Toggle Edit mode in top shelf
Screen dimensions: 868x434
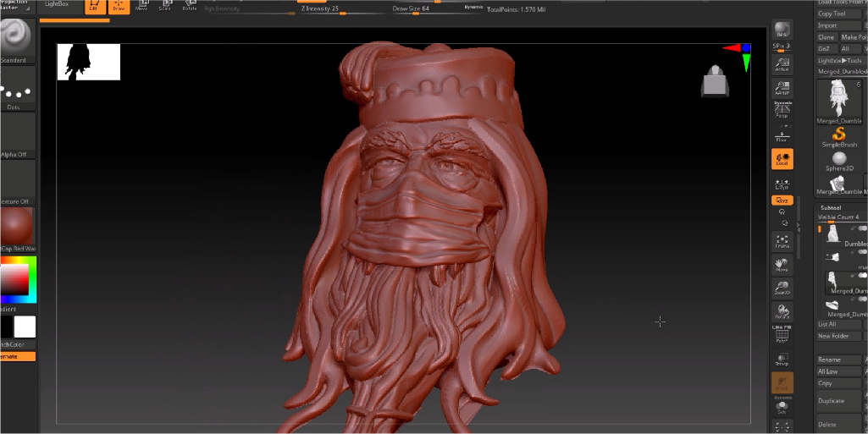tap(95, 7)
